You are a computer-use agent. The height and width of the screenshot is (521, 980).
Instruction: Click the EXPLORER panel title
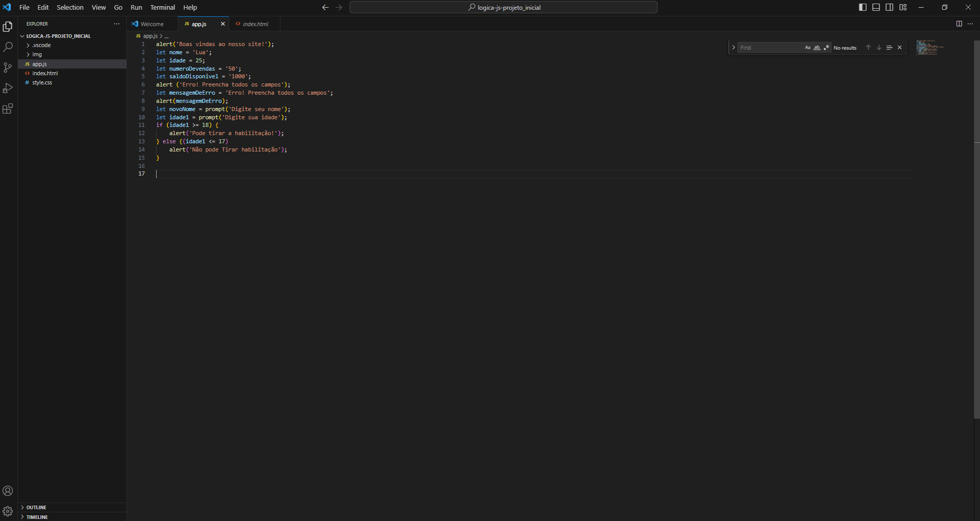click(37, 24)
